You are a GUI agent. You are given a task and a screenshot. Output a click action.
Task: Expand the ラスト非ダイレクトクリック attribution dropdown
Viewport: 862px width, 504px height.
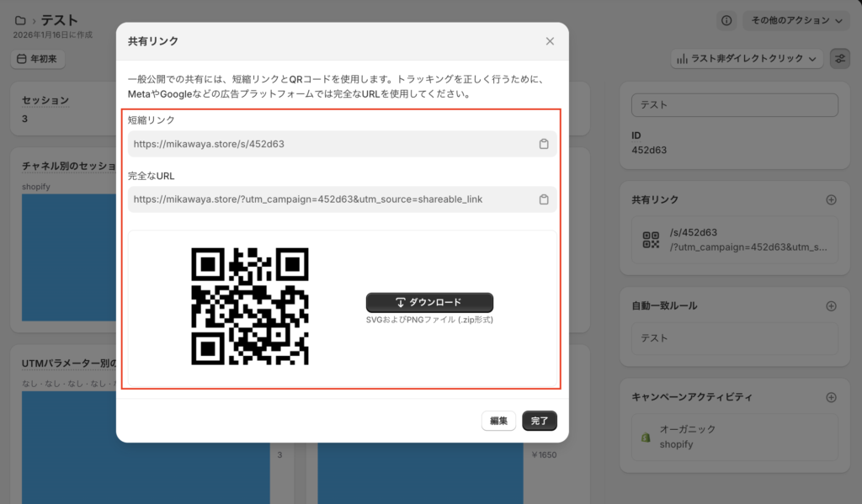[746, 59]
